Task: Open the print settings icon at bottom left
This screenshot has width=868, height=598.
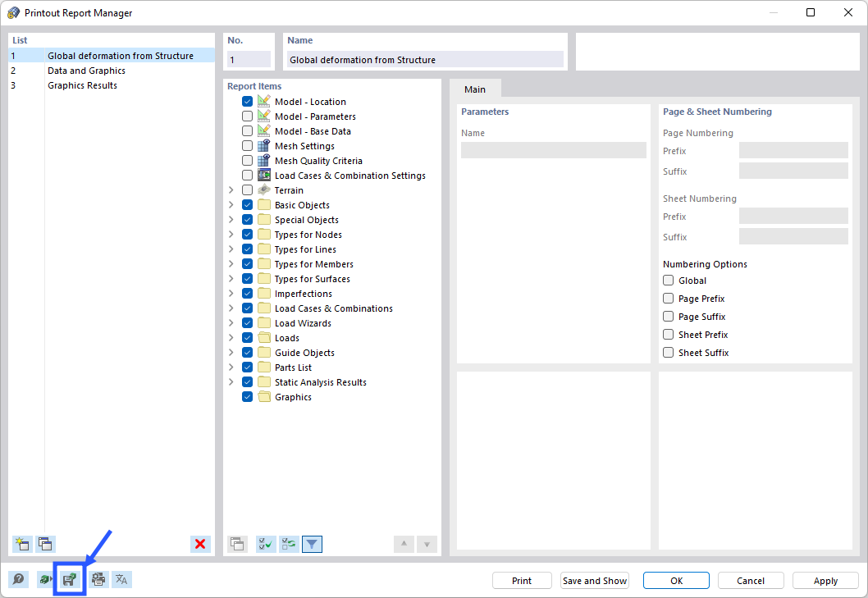Action: point(98,579)
